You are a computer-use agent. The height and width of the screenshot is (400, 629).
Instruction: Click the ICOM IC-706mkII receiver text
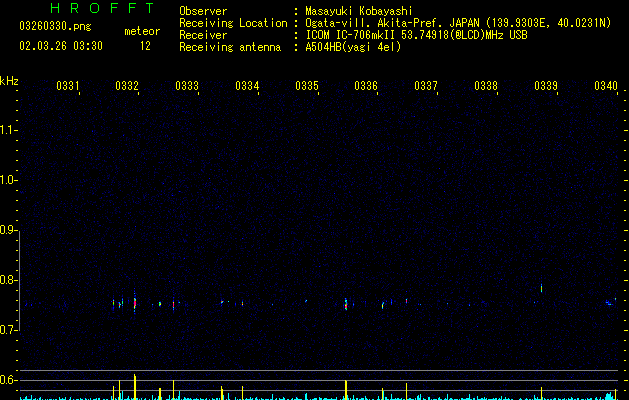pos(416,35)
